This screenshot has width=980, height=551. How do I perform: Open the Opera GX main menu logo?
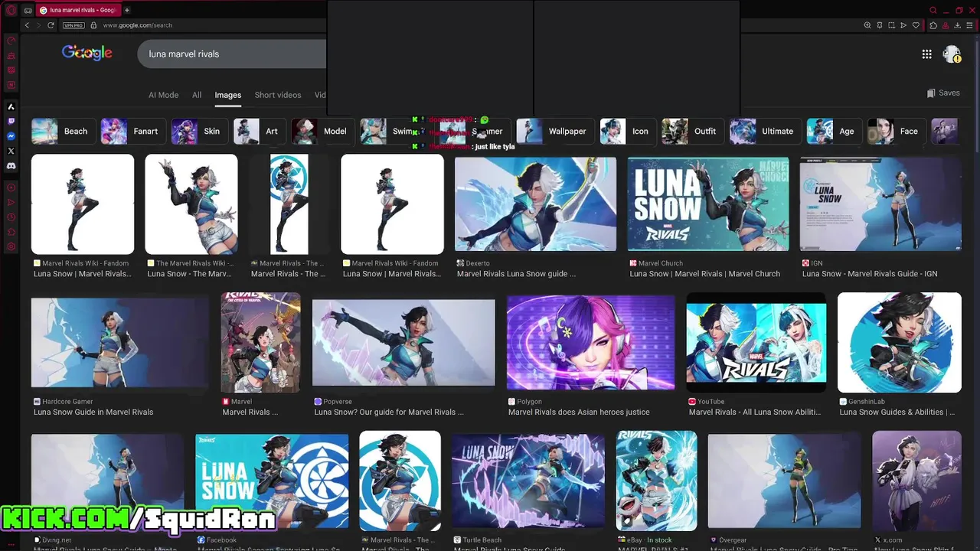pyautogui.click(x=11, y=10)
